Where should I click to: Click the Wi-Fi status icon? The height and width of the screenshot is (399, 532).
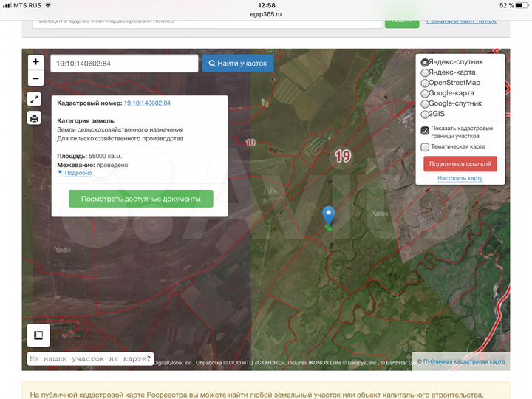pos(48,5)
